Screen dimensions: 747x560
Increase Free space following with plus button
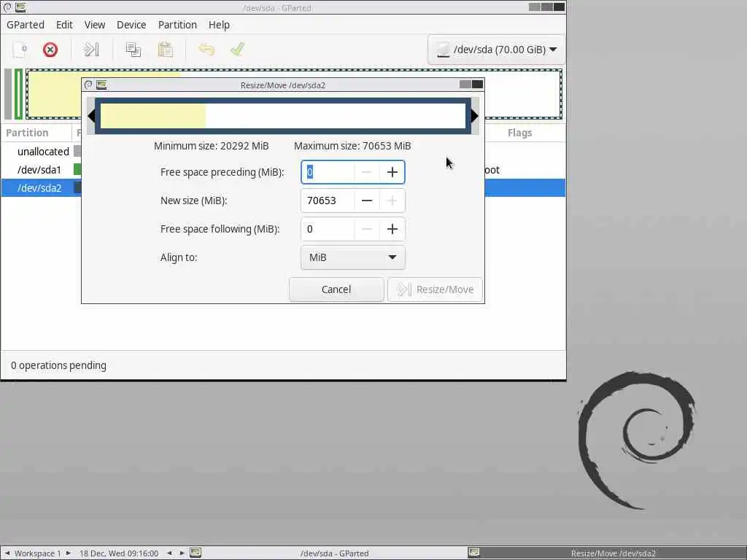pos(392,229)
